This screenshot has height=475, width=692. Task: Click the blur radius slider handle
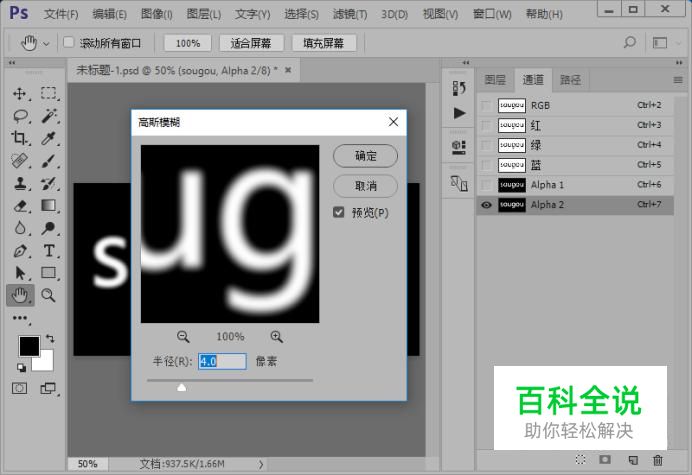coord(181,387)
